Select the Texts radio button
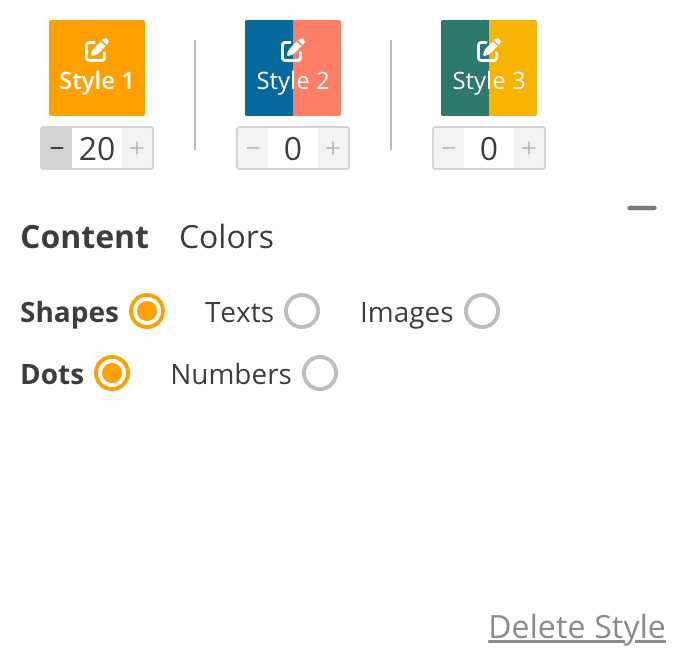 point(302,312)
